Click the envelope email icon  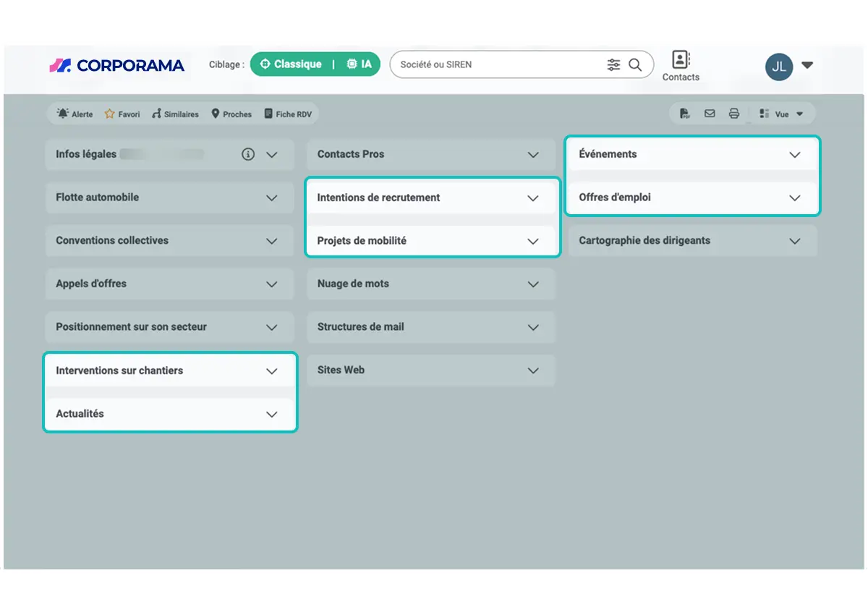[710, 114]
